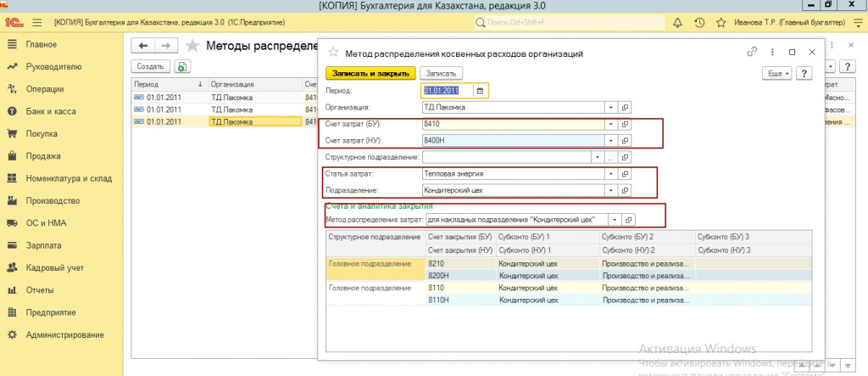The width and height of the screenshot is (868, 376).
Task: Open the Операции section
Action: pos(44,89)
